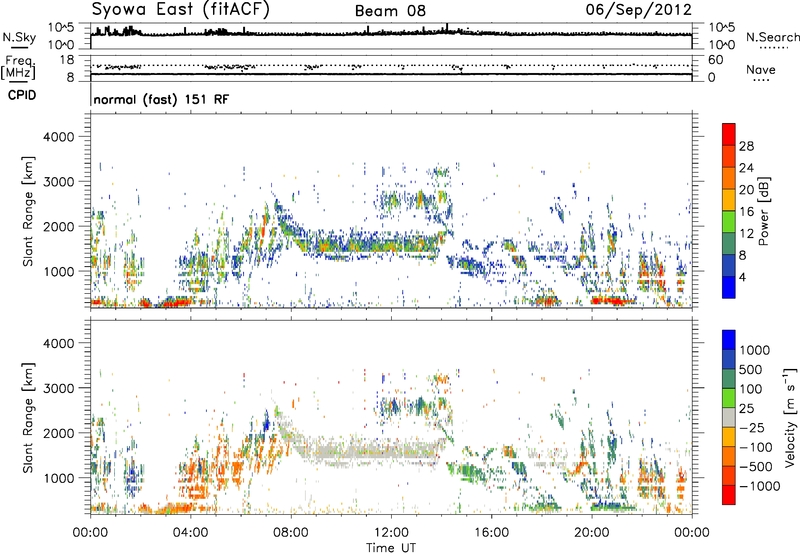Click power panel 'Slant Range [km]' axis title
800x554 pixels.
pos(28,211)
